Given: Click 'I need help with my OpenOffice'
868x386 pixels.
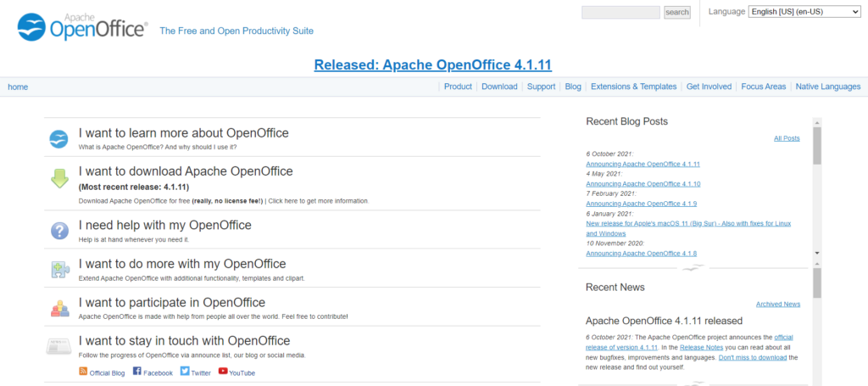Looking at the screenshot, I should [165, 225].
